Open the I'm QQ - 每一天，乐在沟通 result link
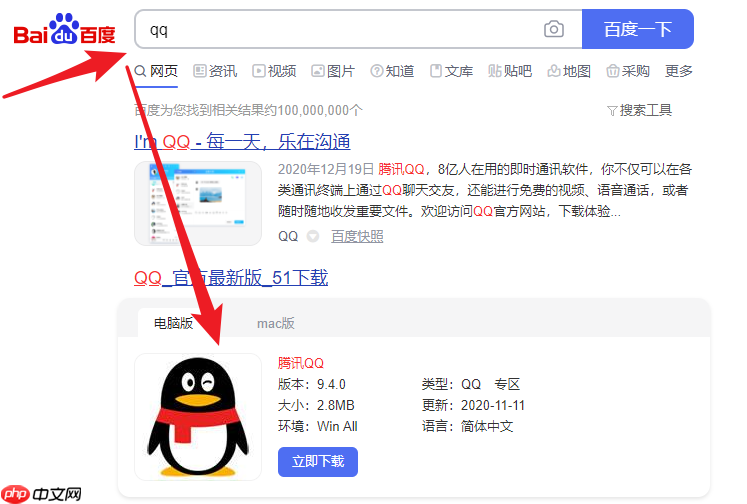Image resolution: width=747 pixels, height=504 pixels. (x=242, y=141)
